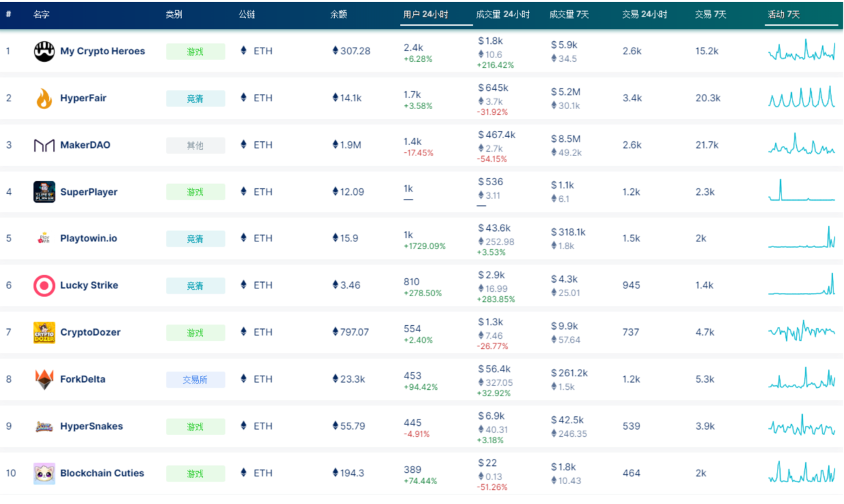Image resolution: width=844 pixels, height=504 pixels.
Task: Click the ETH chain icon for Playtowin.io
Action: 244,237
